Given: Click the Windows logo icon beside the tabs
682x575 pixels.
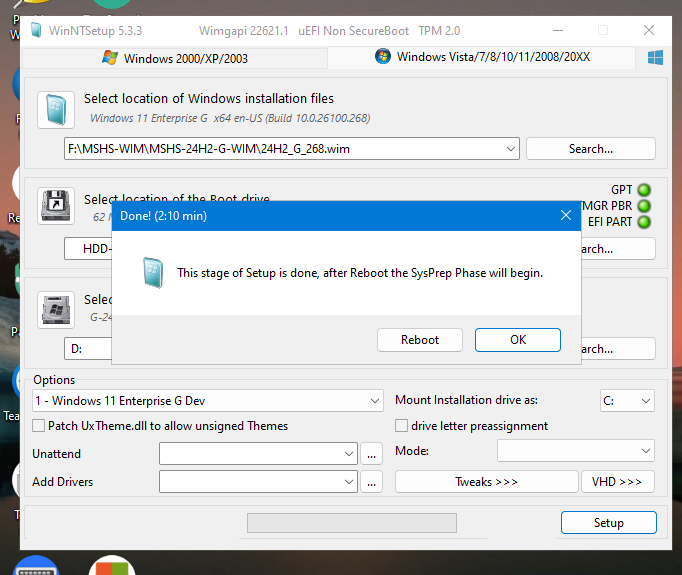Looking at the screenshot, I should 655,57.
